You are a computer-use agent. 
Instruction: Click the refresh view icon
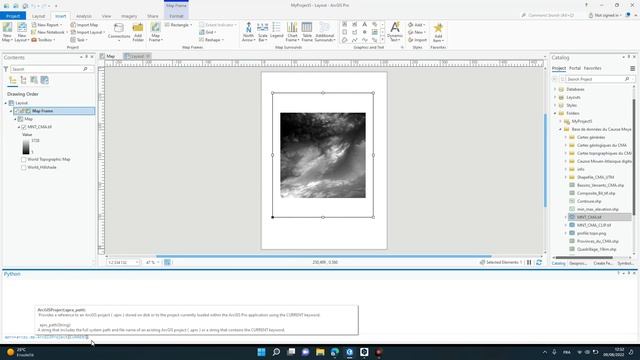(539, 262)
